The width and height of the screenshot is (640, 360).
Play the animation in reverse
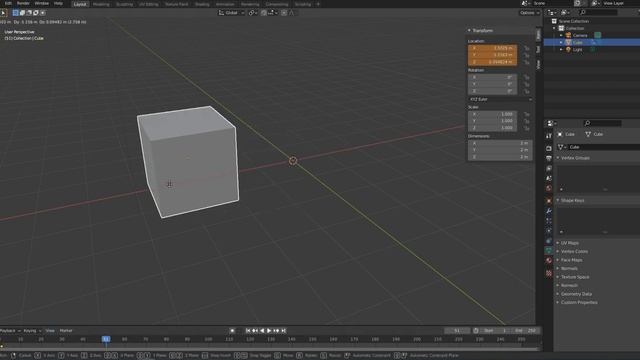[262, 331]
